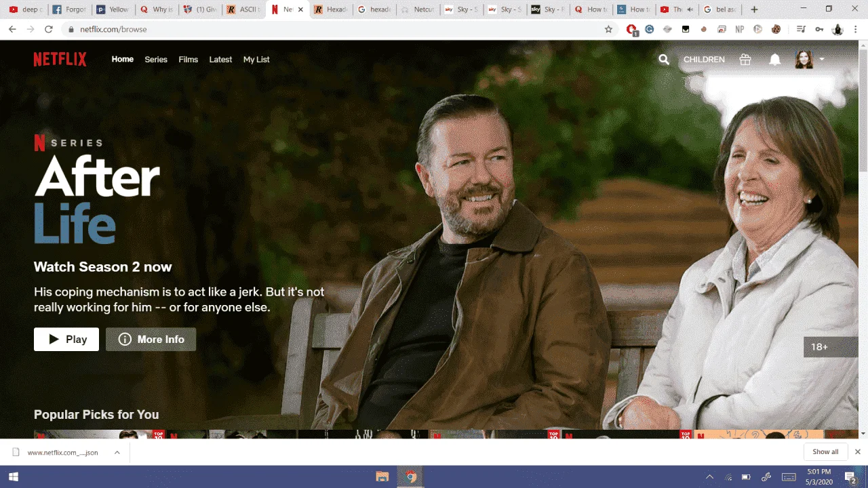Show hidden system tray icons
The image size is (868, 488).
coord(710,477)
